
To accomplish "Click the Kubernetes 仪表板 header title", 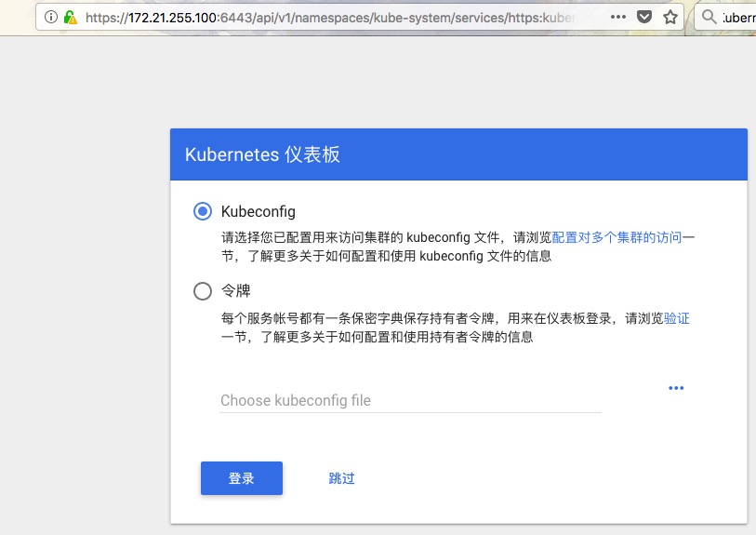I will coord(262,154).
